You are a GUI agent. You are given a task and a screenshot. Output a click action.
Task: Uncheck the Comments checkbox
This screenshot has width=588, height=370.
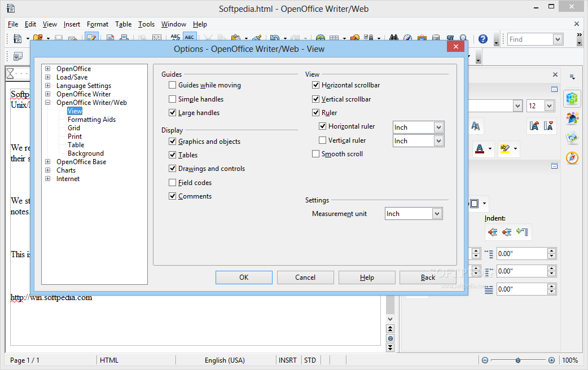pyautogui.click(x=173, y=196)
